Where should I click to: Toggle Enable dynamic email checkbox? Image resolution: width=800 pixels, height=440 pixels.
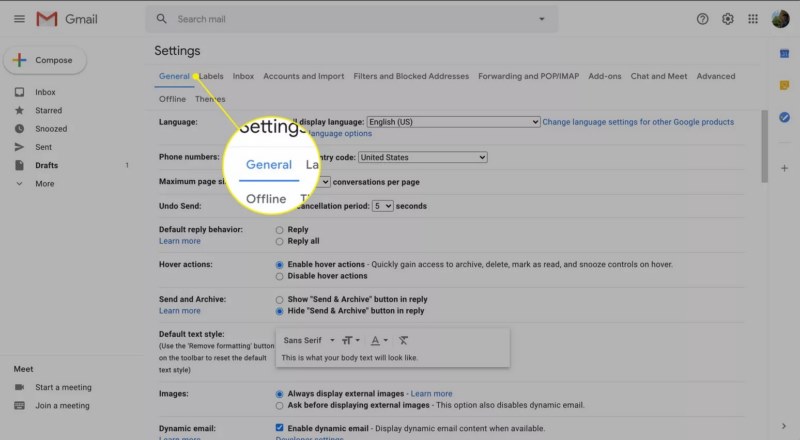(279, 428)
